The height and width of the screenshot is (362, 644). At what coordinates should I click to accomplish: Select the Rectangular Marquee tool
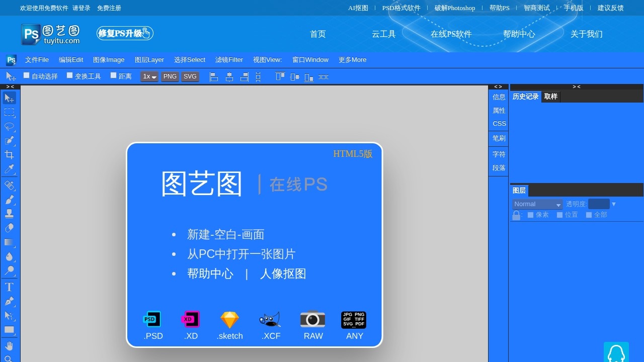pyautogui.click(x=10, y=112)
